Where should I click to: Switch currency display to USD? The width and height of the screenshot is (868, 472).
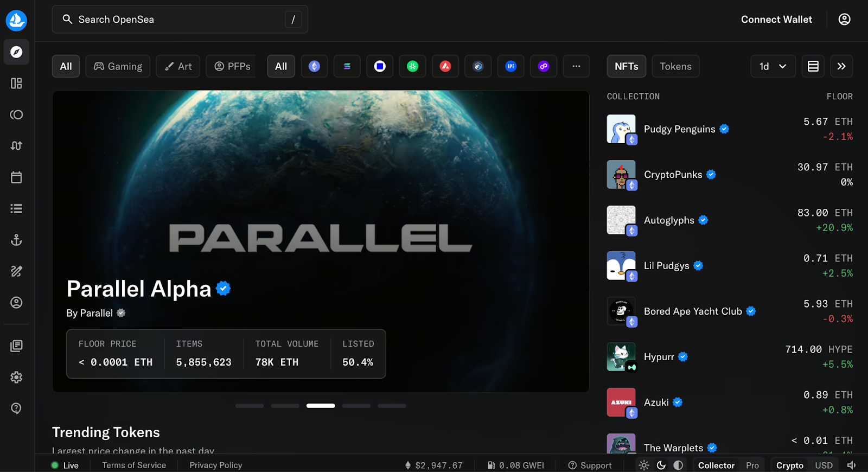[824, 465]
